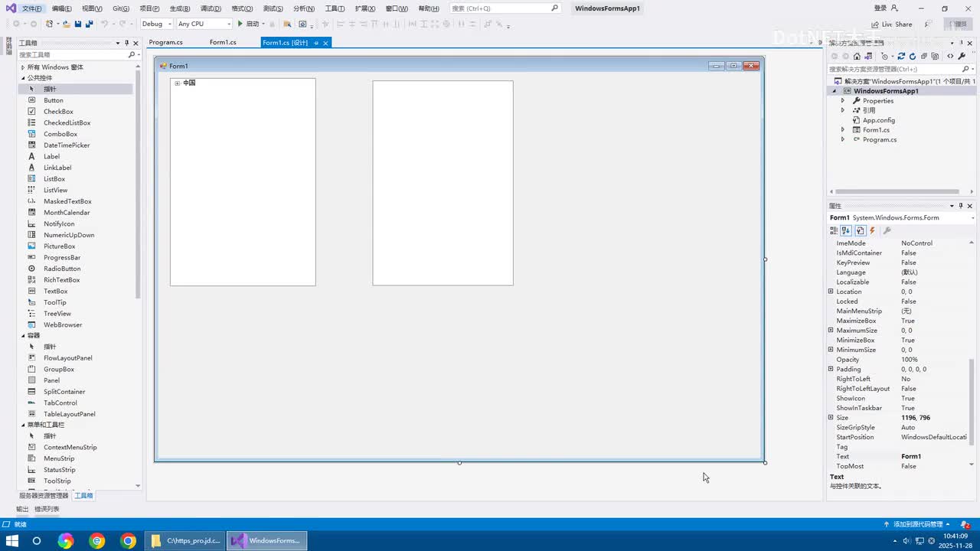This screenshot has height=551, width=980.
Task: Expand the Location property
Action: (831, 292)
